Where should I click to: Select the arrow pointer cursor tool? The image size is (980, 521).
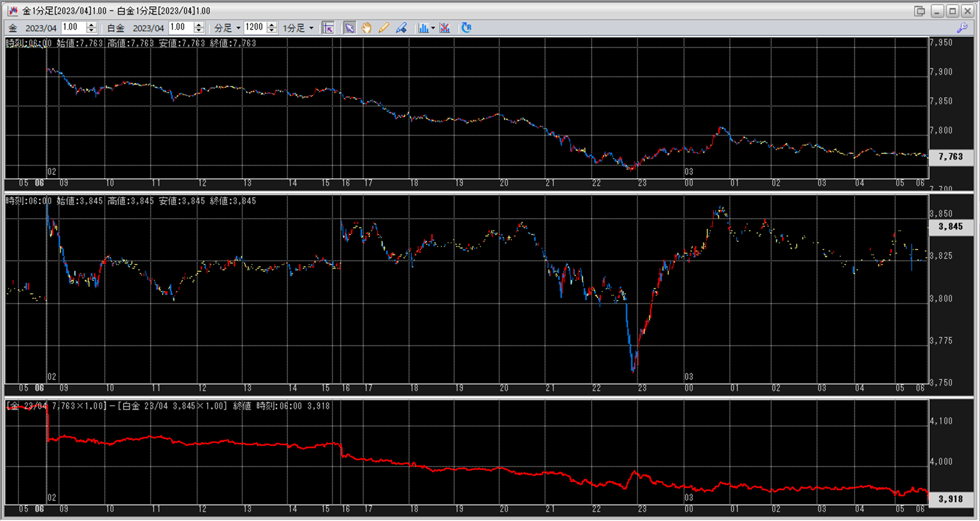350,28
